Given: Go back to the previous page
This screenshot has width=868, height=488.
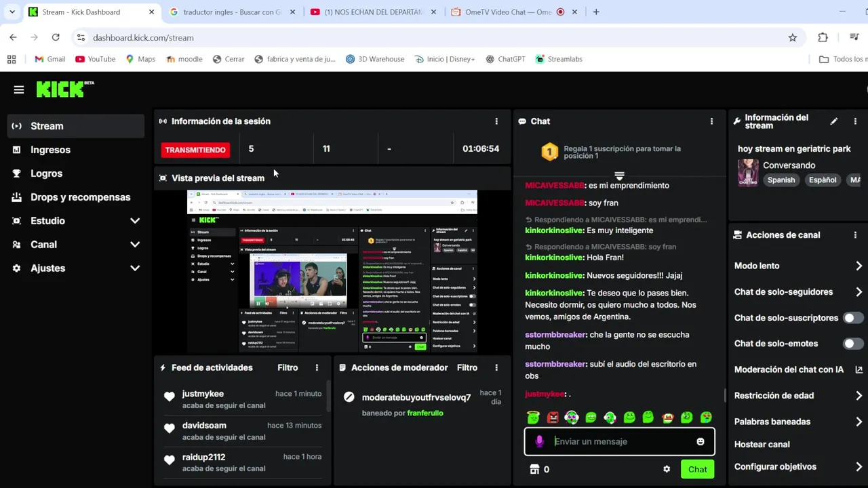Looking at the screenshot, I should coord(13,38).
